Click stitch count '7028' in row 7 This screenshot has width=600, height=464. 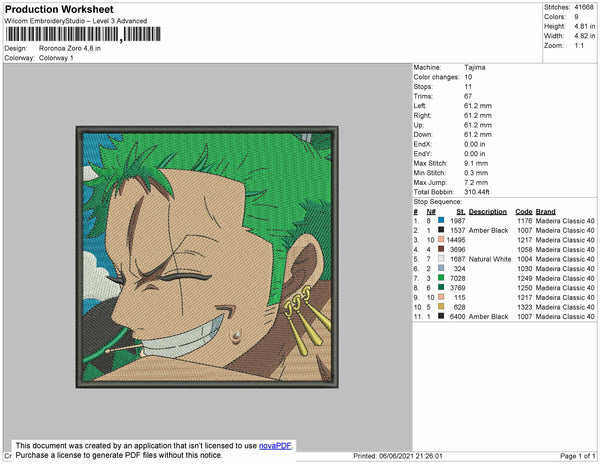(x=458, y=278)
